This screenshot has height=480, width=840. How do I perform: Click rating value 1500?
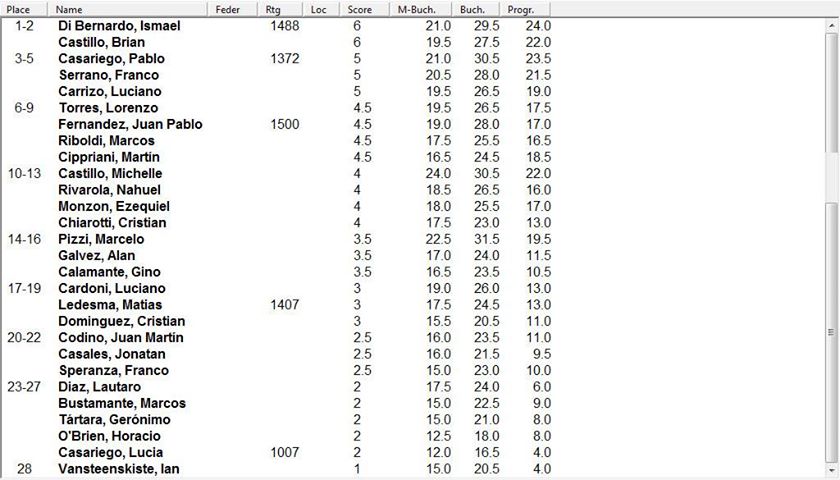285,124
